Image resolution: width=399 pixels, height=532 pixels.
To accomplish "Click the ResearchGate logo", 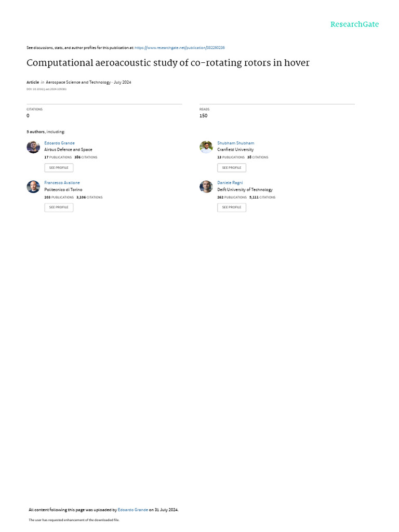I will pos(354,24).
